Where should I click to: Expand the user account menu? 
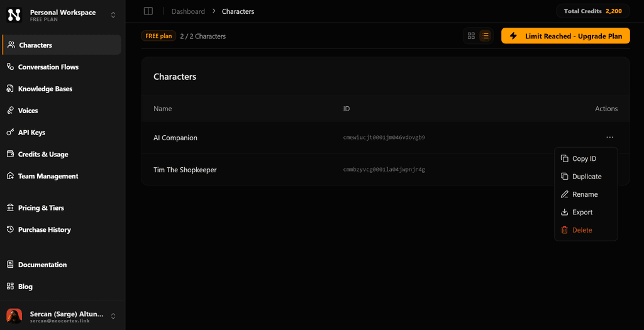pos(113,316)
